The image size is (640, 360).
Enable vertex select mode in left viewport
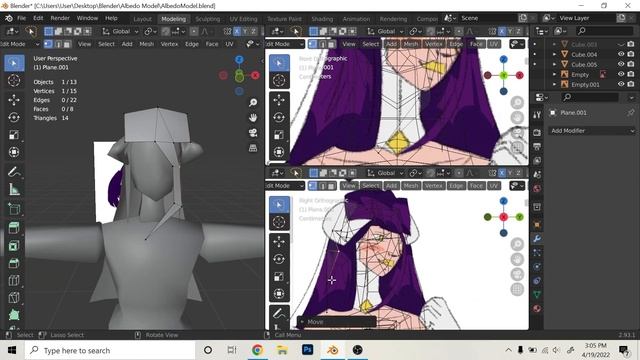tap(48, 44)
